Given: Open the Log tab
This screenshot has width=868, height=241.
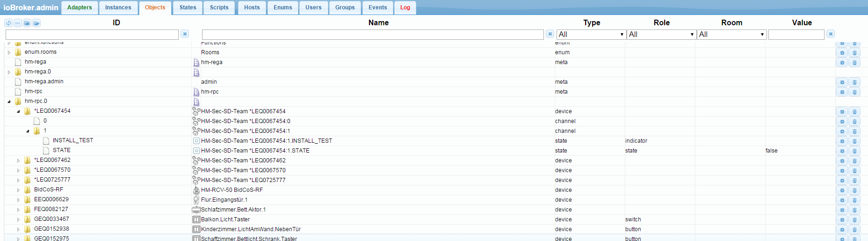Looking at the screenshot, I should pyautogui.click(x=405, y=7).
